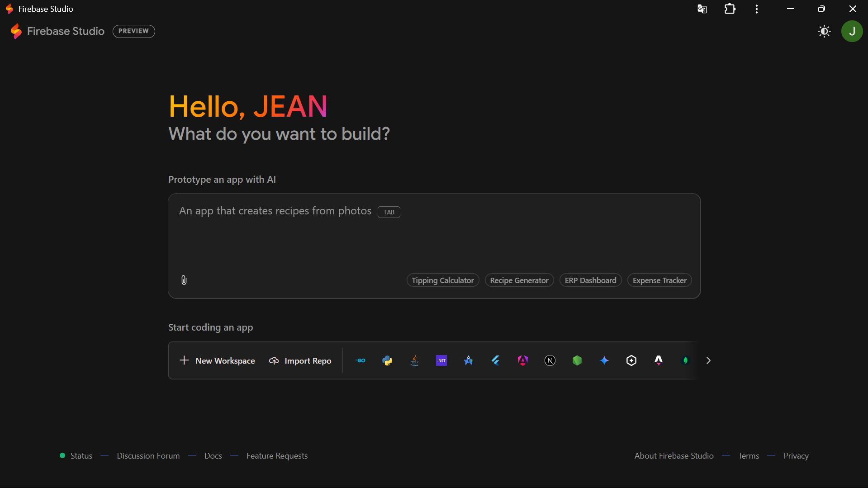Open the Angular template

[x=523, y=360]
